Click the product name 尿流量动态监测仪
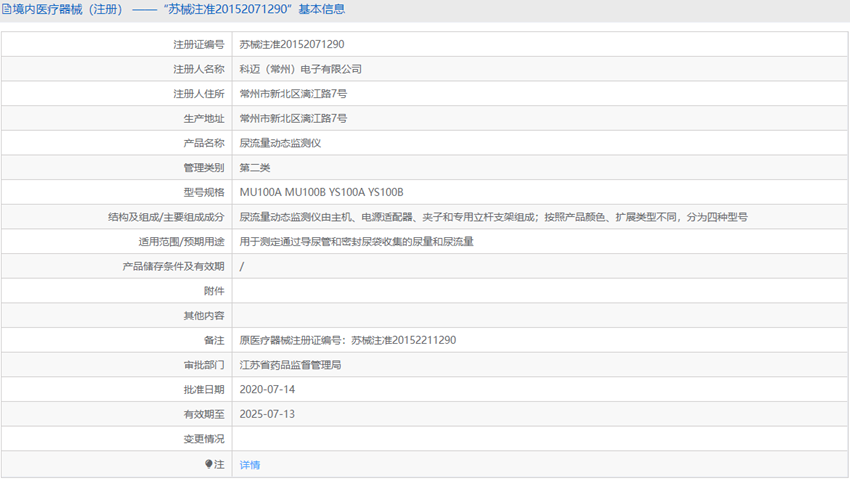Image resolution: width=850 pixels, height=480 pixels. (280, 143)
